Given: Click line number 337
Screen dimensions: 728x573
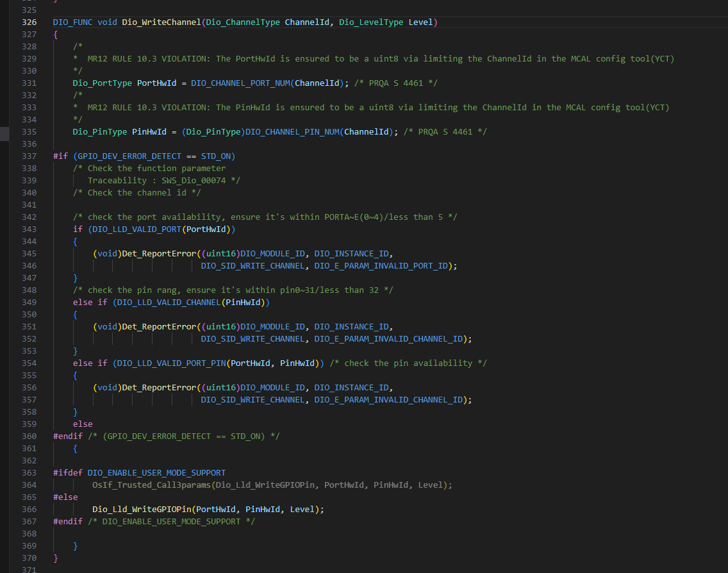Looking at the screenshot, I should 29,156.
